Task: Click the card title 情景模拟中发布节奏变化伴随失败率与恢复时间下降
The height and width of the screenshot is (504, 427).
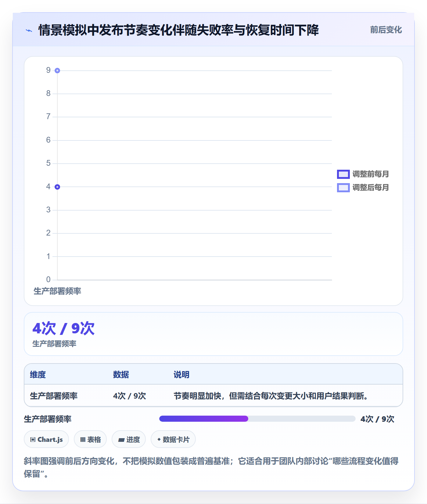Action: click(178, 30)
